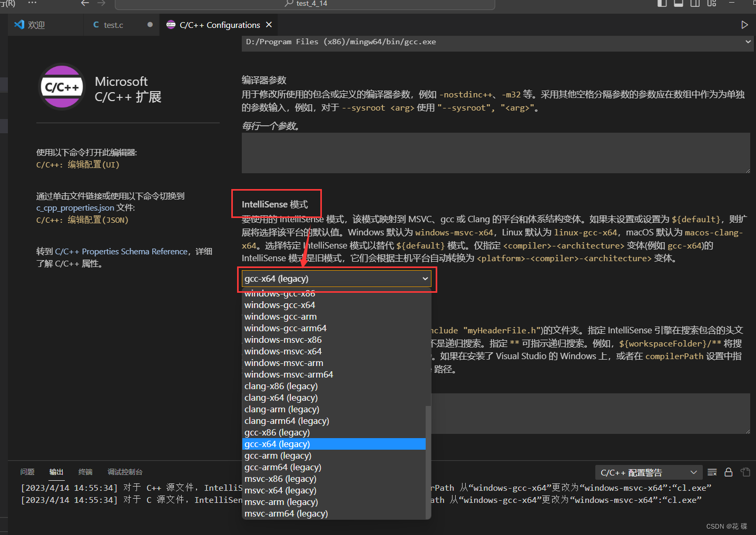Choose clang-x64 (legacy) from the list
Viewport: 756px width, 535px height.
pyautogui.click(x=333, y=398)
